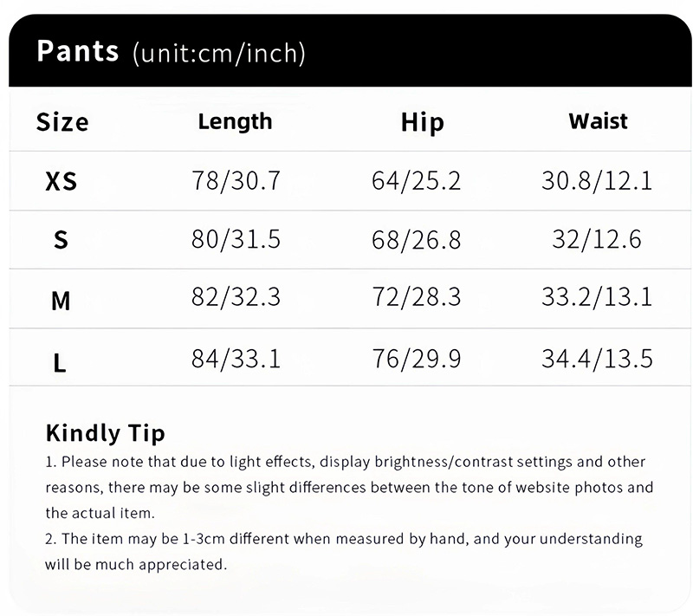The width and height of the screenshot is (693, 616).
Task: Click the M hip value 72/28.3
Action: coord(416,298)
